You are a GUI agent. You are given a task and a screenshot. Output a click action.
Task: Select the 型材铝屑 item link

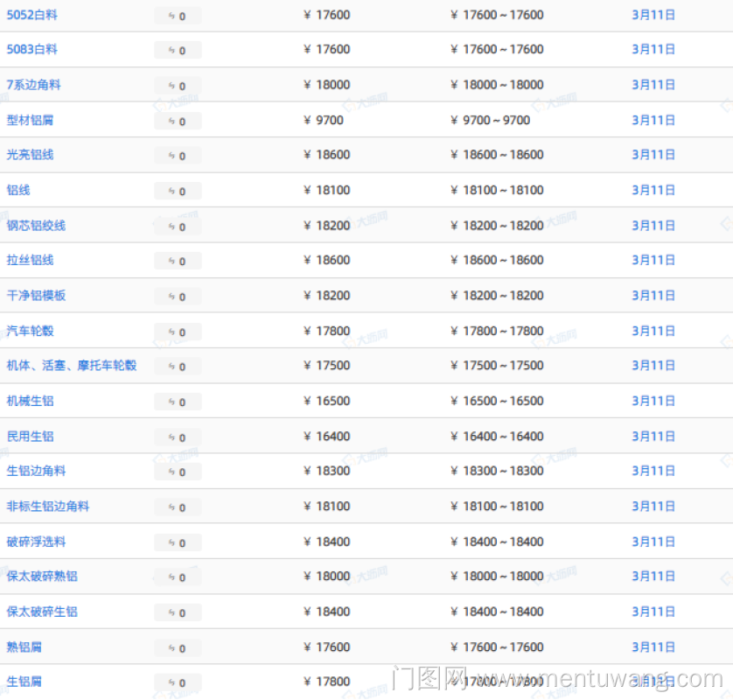click(x=31, y=120)
